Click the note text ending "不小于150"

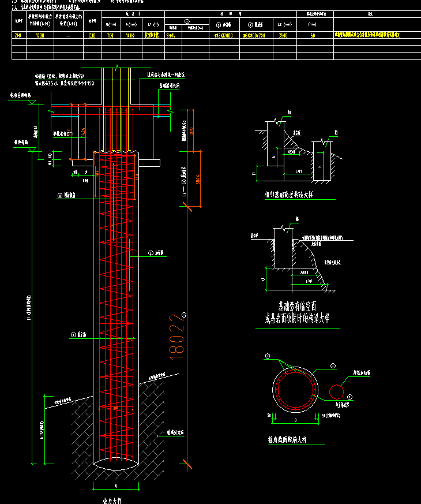point(65,83)
